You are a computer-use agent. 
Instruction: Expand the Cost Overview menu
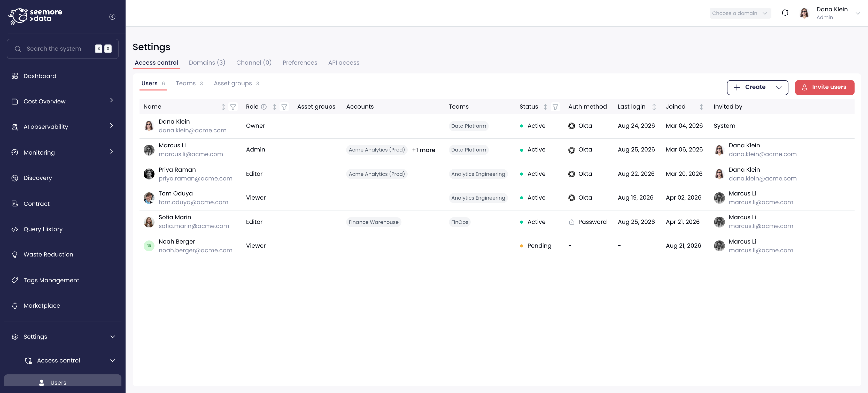[111, 100]
